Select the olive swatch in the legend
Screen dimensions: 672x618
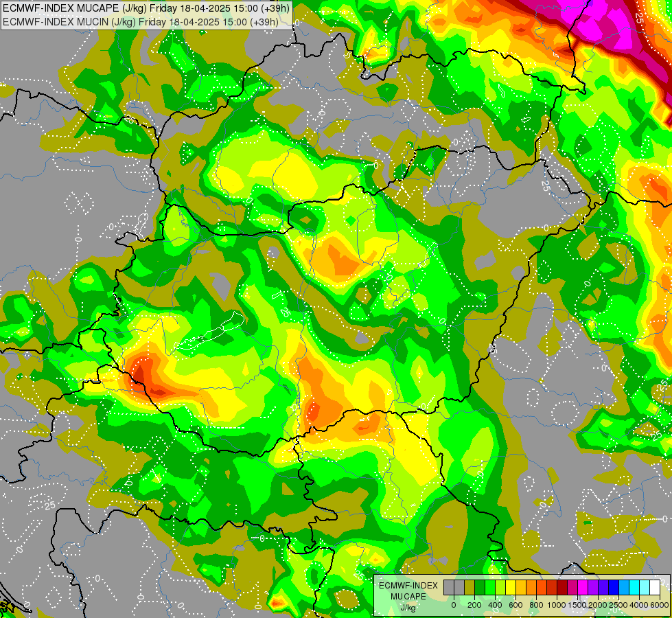click(470, 588)
